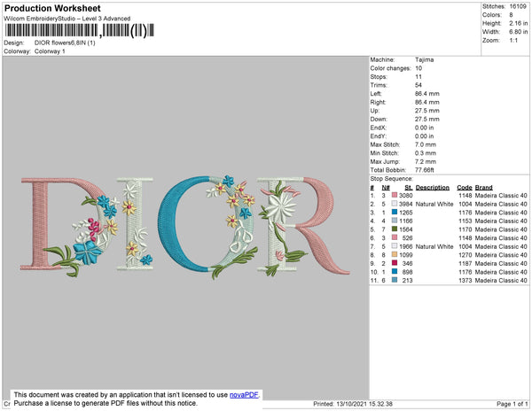
Task: Click the green swatch for stitch count 1564
Action: click(395, 229)
